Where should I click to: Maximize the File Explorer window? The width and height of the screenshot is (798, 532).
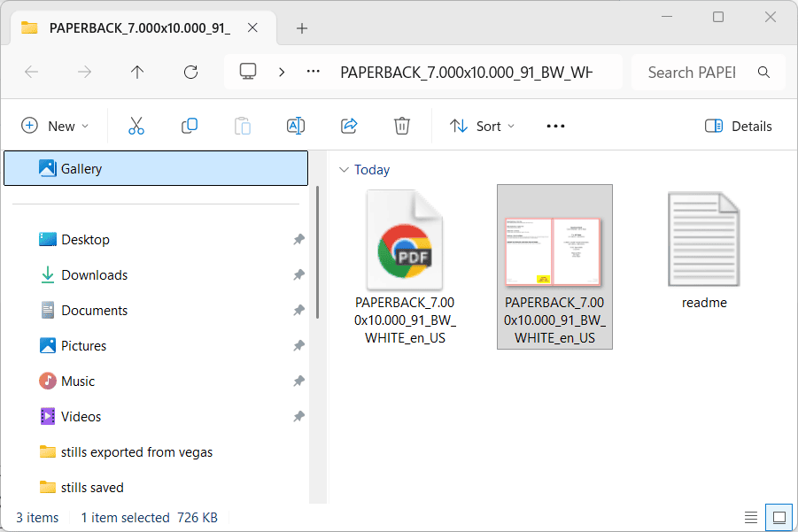718,17
